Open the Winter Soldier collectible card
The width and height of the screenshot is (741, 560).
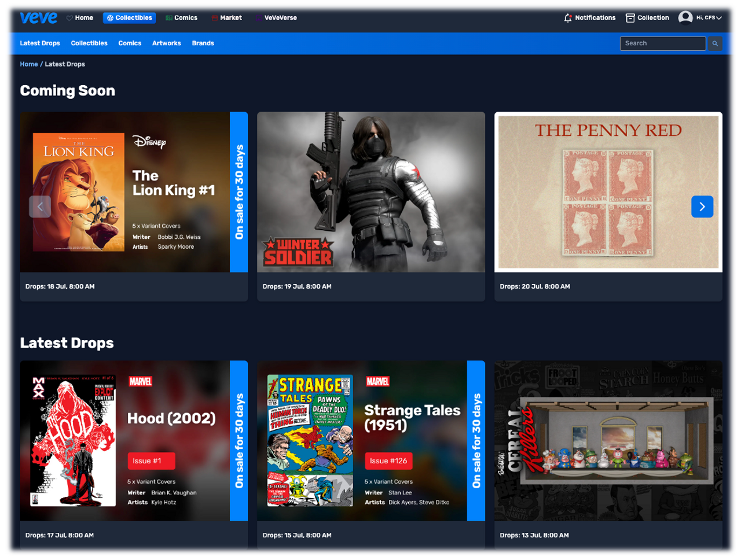point(371,207)
